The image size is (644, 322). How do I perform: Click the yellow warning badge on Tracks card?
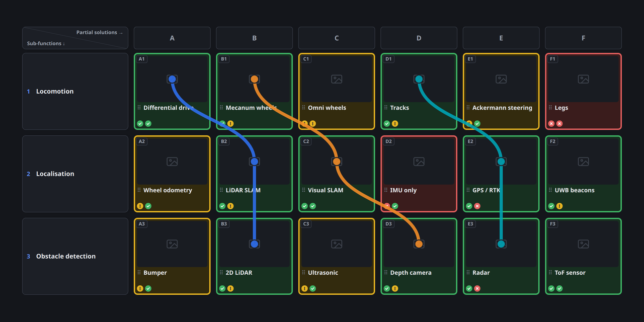(395, 124)
